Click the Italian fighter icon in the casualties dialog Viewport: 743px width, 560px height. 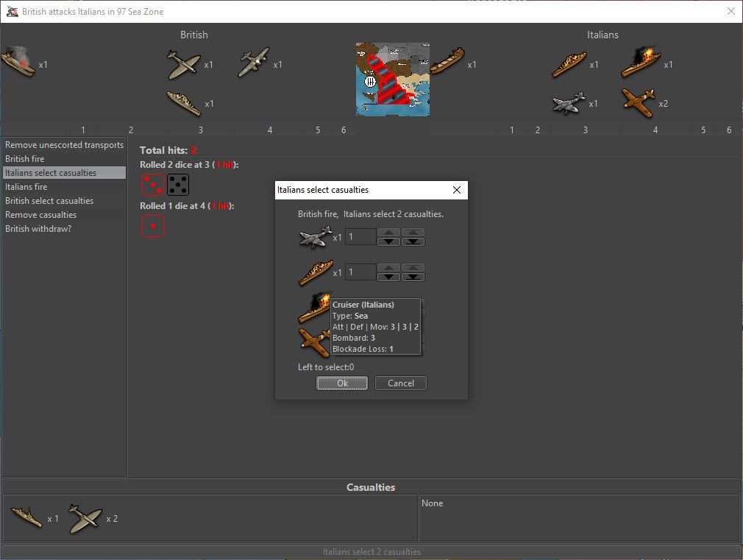313,343
